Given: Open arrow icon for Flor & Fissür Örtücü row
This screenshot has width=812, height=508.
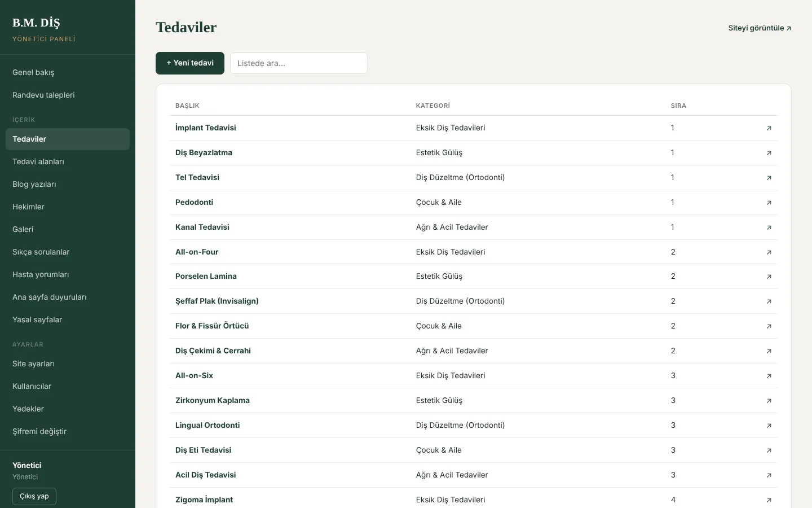Looking at the screenshot, I should coord(769,326).
